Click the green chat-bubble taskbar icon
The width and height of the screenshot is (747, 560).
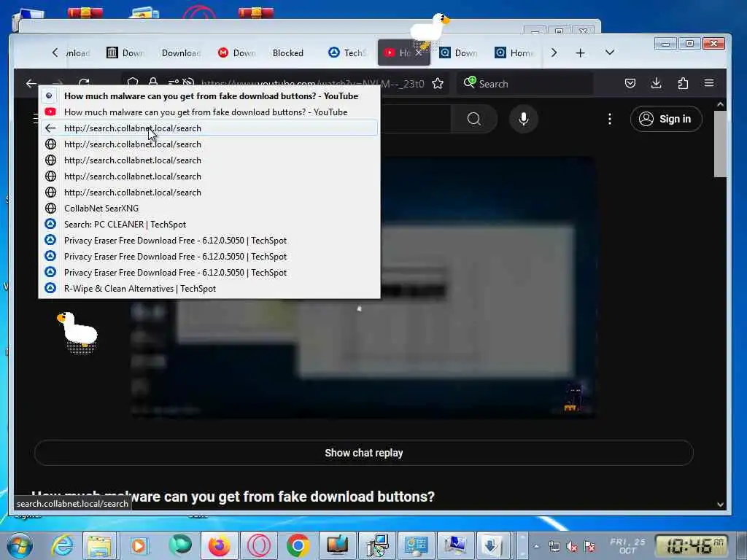(179, 545)
